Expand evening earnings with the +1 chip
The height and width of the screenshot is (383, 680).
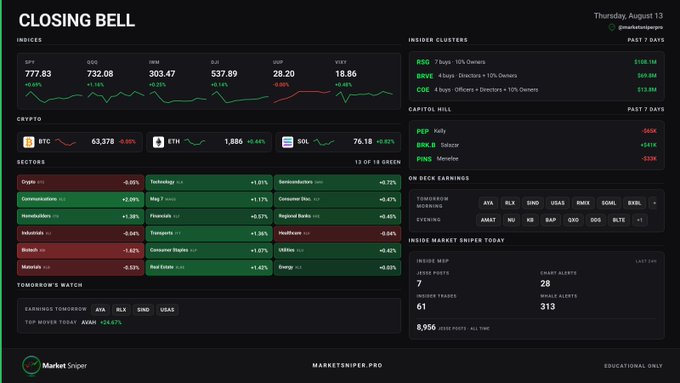tap(640, 220)
